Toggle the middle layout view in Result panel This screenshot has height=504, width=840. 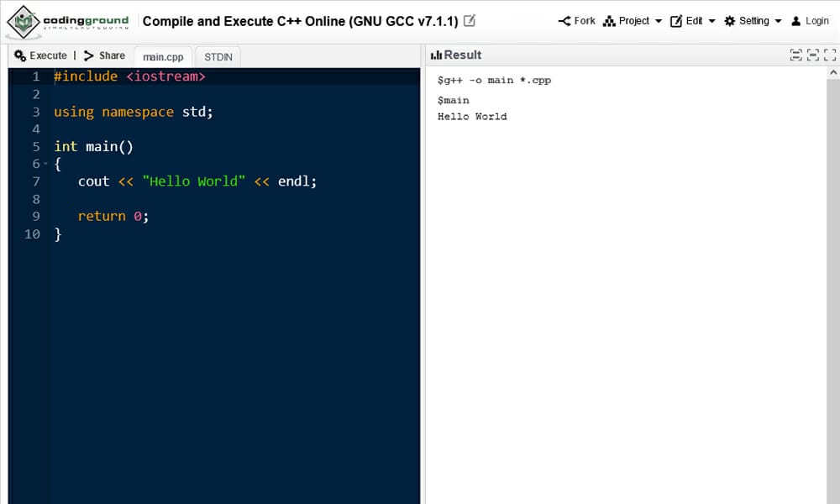811,55
